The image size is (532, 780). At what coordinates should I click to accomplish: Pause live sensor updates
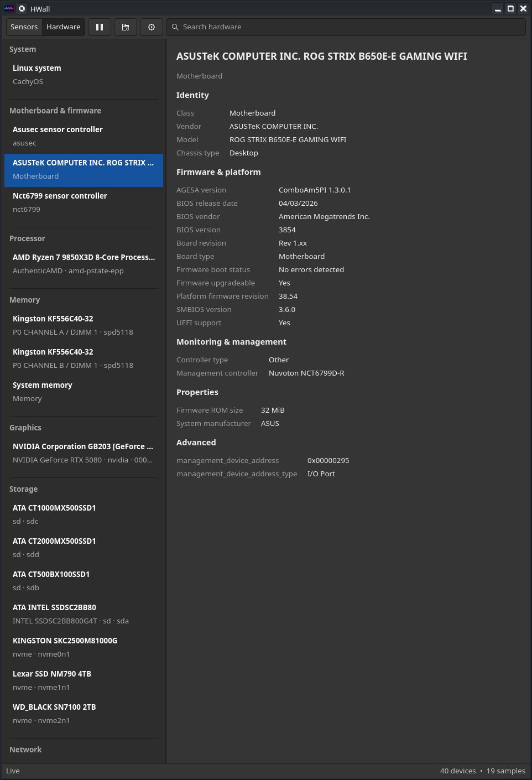(x=100, y=27)
